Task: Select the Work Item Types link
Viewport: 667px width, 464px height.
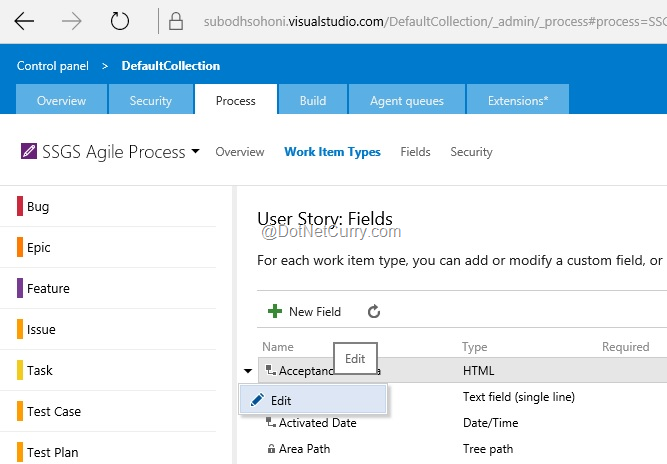Action: [332, 152]
